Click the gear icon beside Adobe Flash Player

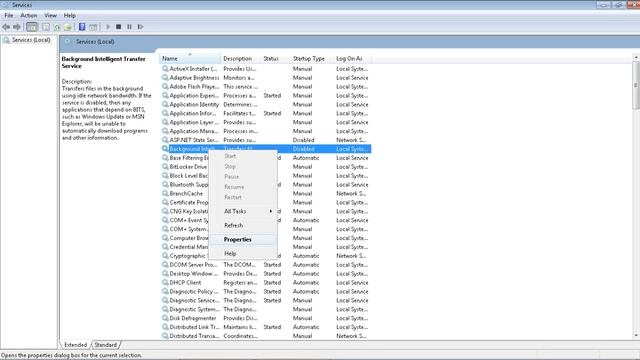pyautogui.click(x=165, y=87)
